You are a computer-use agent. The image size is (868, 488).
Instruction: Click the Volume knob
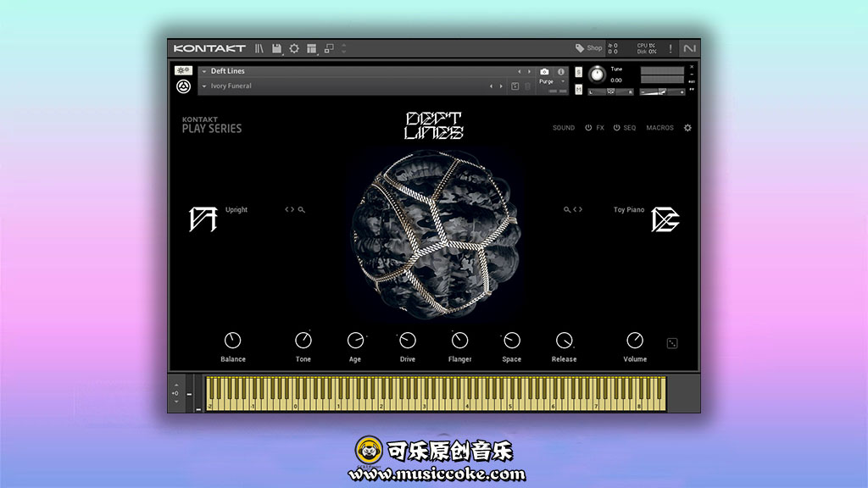point(635,341)
